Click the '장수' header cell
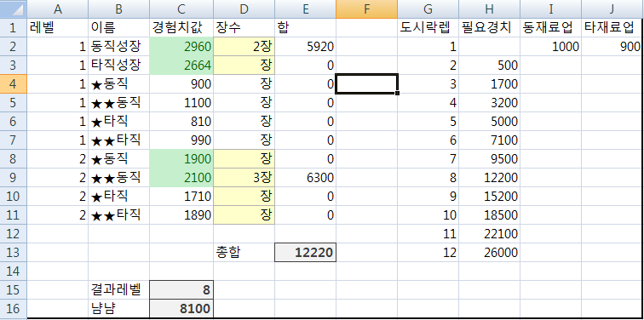 (244, 28)
